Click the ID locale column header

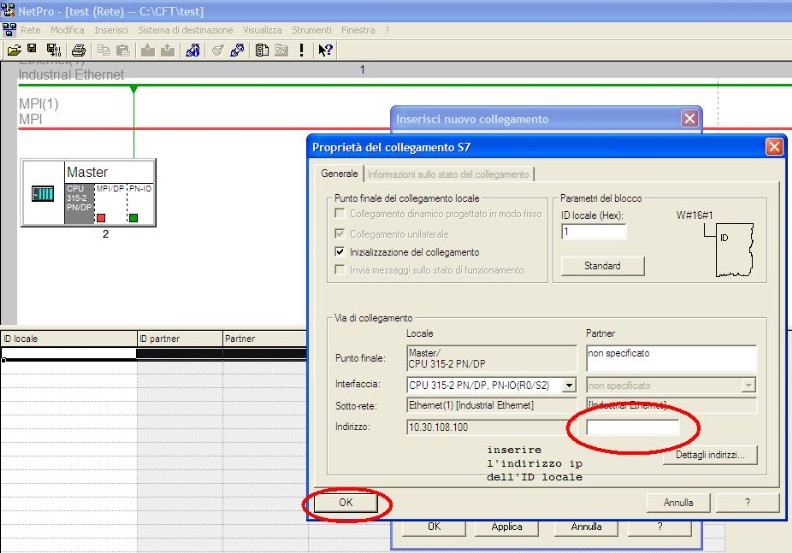(69, 338)
